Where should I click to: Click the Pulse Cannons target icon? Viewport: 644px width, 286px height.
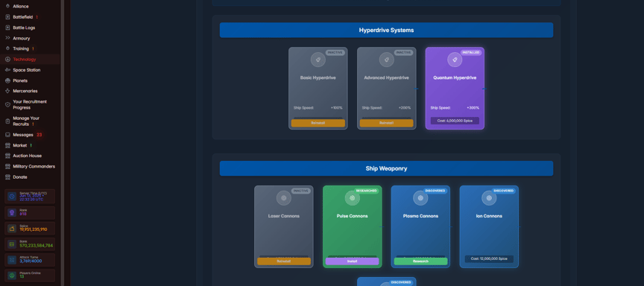coord(352,198)
